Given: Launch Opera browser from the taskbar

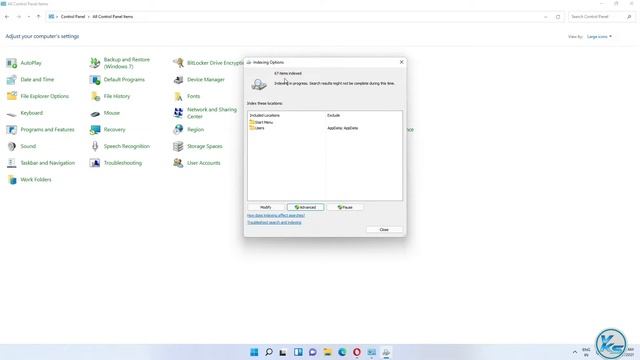Looking at the screenshot, I should [357, 352].
